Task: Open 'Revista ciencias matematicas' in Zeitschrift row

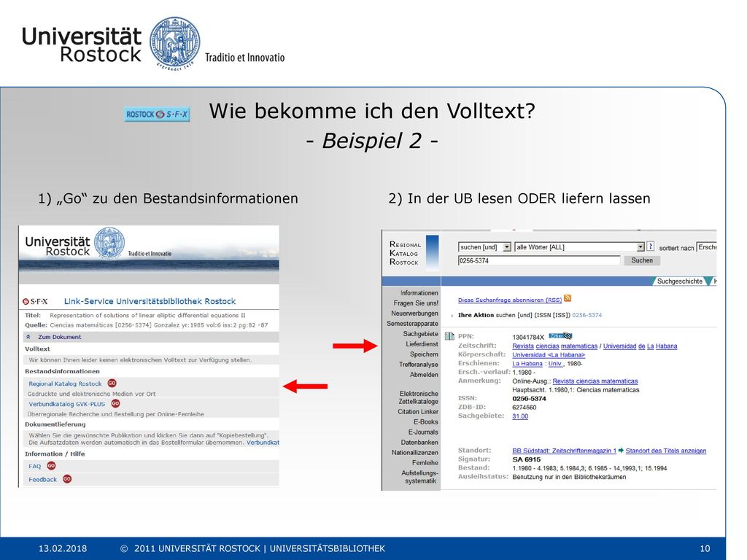Action: pos(554,346)
